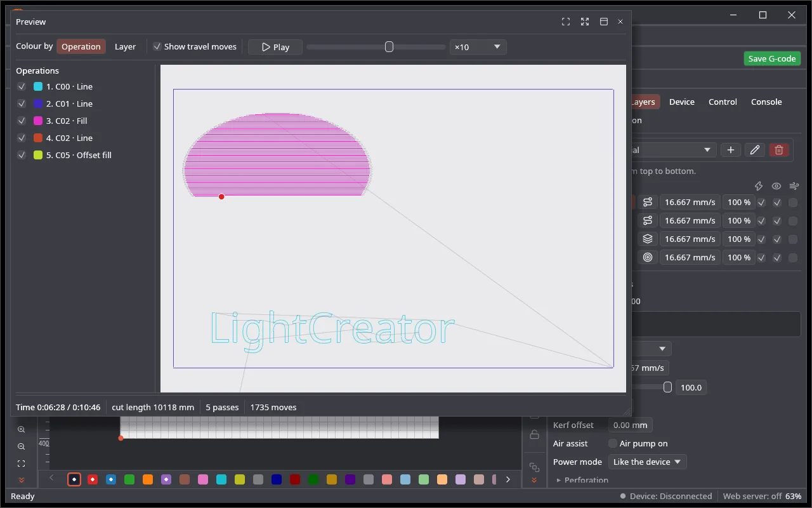Show the next palette colours with the right chevron
This screenshot has width=812, height=508.
pyautogui.click(x=508, y=479)
